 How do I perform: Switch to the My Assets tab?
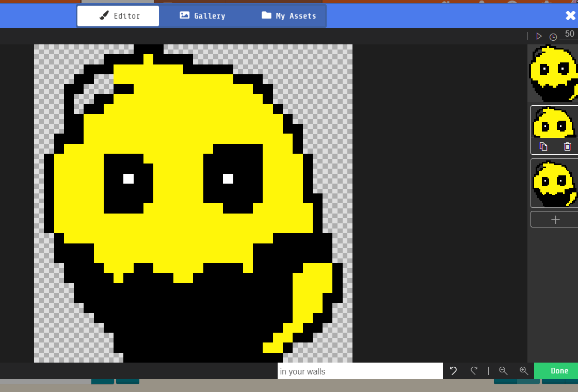point(289,15)
